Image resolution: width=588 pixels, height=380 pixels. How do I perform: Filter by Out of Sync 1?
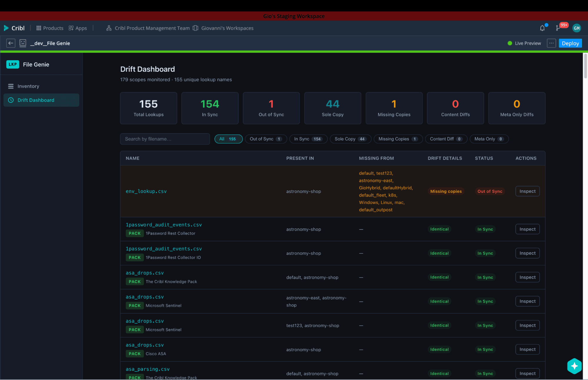(x=266, y=139)
